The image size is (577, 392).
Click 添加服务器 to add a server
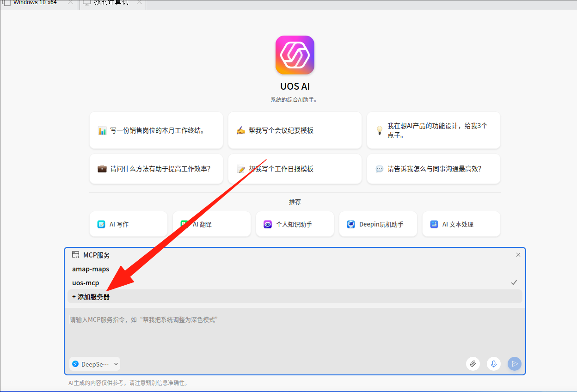(295, 297)
